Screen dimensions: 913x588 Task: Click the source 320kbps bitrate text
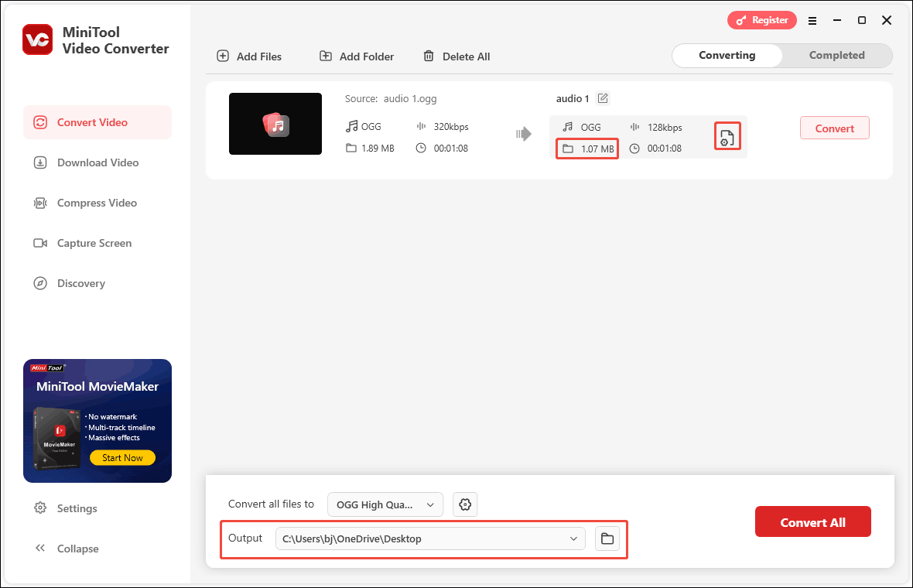(451, 127)
